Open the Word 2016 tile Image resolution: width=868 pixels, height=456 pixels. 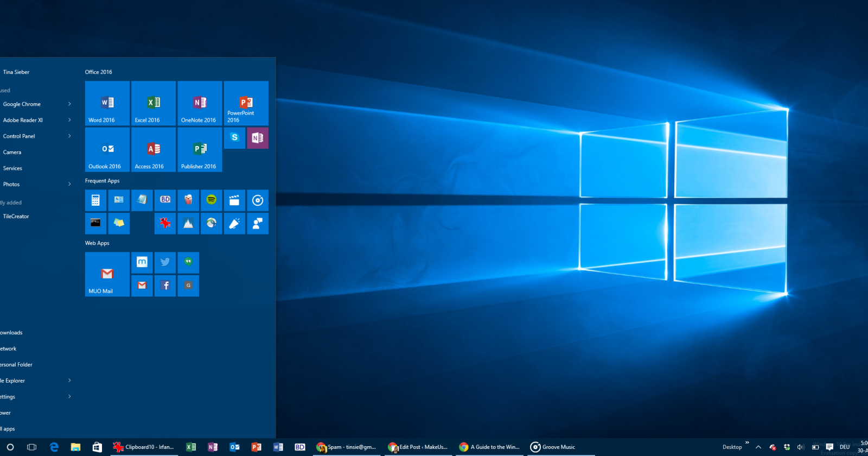click(x=107, y=104)
